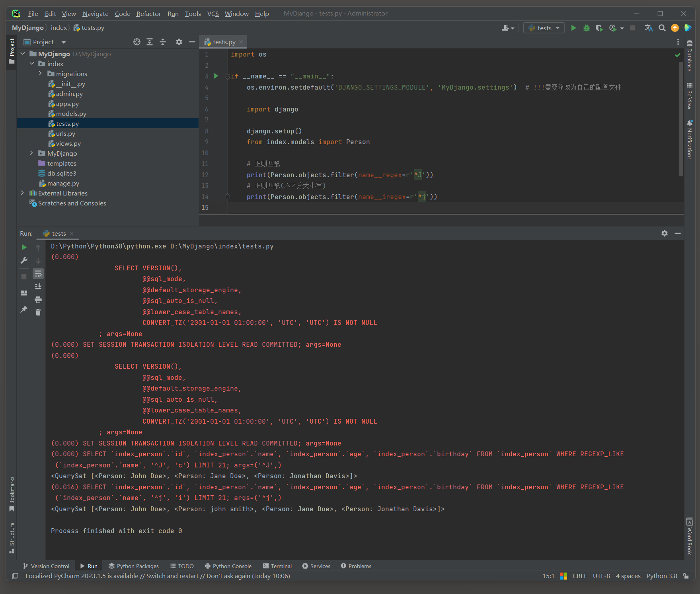Expand the migrations folder
The width and height of the screenshot is (700, 594).
(x=40, y=74)
